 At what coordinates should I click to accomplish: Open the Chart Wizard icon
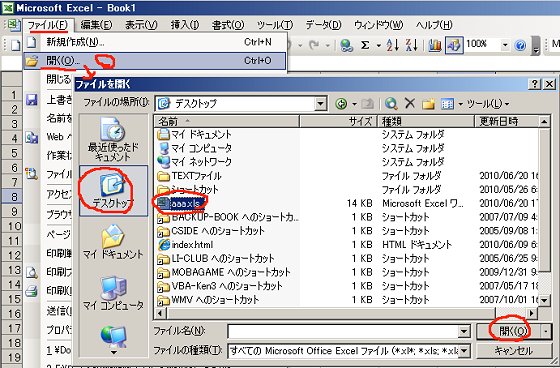pos(435,45)
